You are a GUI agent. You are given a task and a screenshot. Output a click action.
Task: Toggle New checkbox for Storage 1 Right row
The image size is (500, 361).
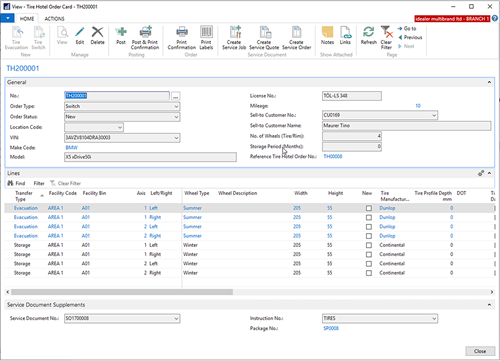pyautogui.click(x=369, y=255)
